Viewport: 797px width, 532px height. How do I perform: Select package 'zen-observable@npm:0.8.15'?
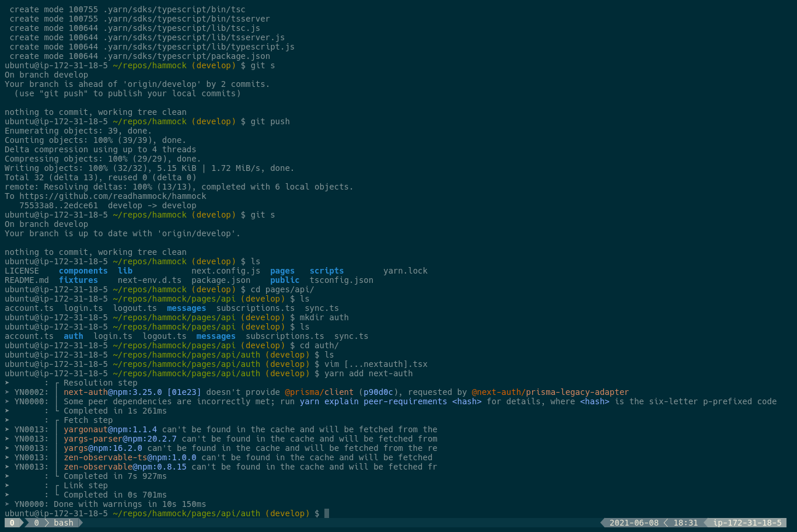coord(125,467)
